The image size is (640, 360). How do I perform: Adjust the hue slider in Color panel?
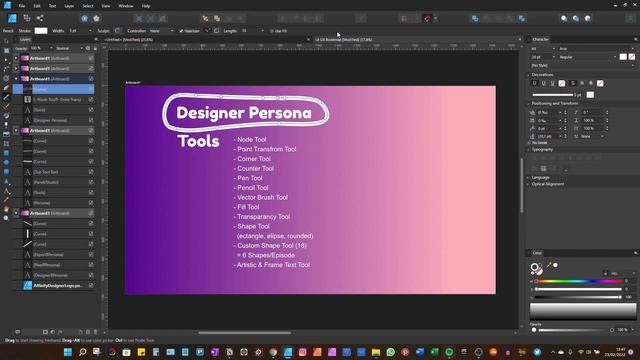[578, 281]
